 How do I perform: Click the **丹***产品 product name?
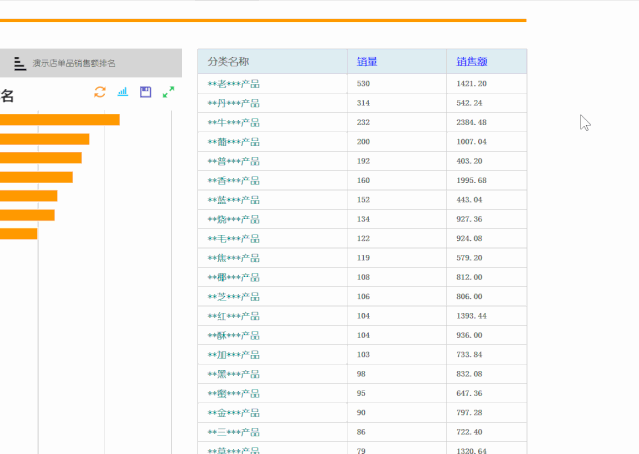pyautogui.click(x=233, y=103)
